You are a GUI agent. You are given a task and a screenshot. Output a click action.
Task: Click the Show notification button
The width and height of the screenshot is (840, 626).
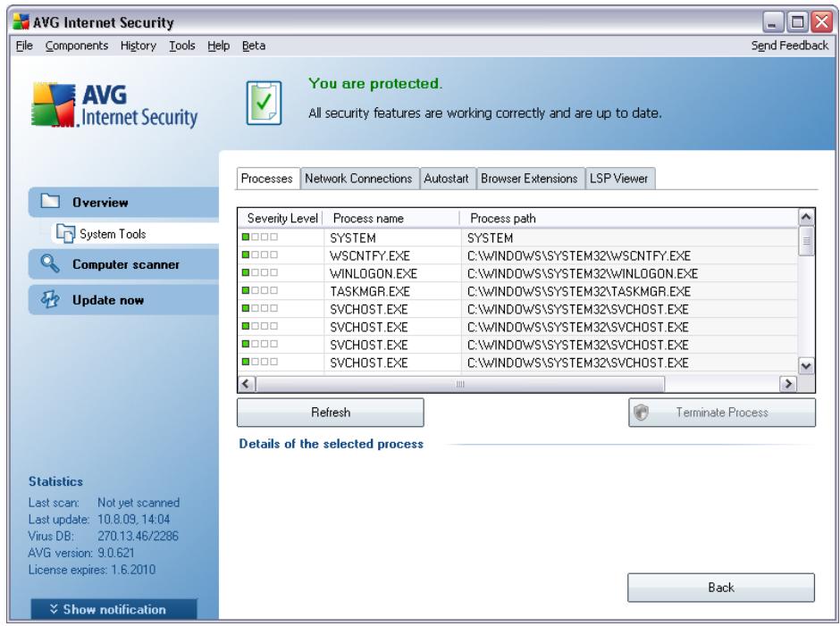[x=114, y=609]
